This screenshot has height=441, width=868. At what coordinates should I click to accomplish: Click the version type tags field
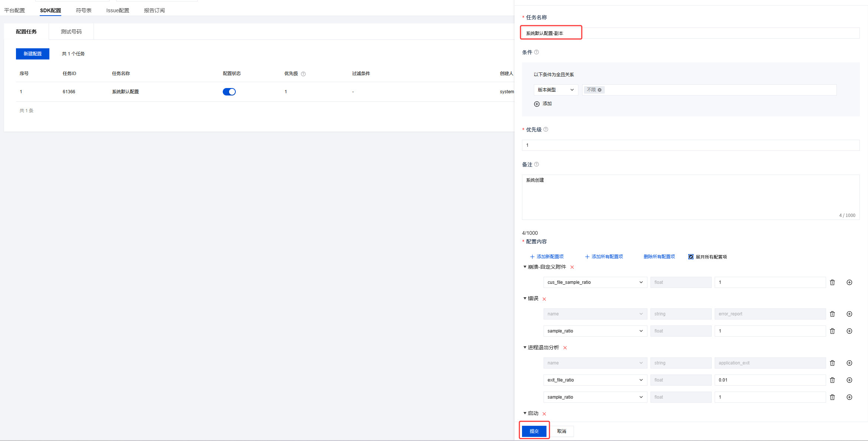[x=709, y=90]
